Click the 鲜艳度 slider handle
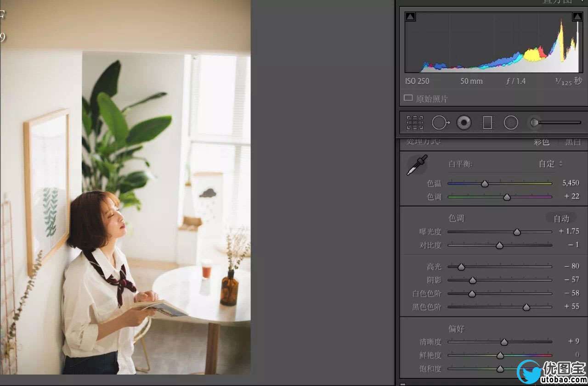The width and height of the screenshot is (588, 386). point(500,355)
